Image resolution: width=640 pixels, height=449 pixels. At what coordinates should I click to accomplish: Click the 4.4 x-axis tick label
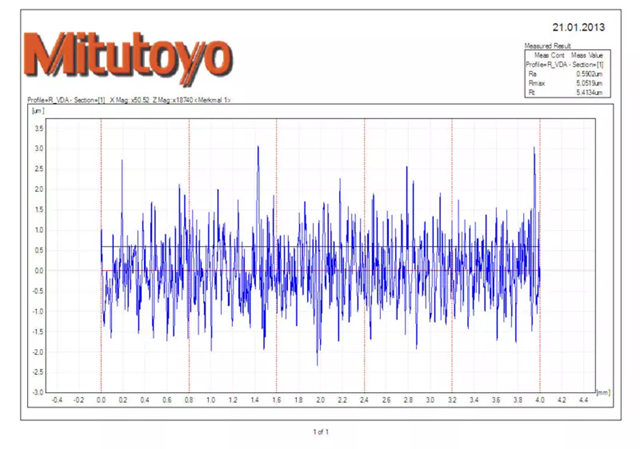[584, 400]
